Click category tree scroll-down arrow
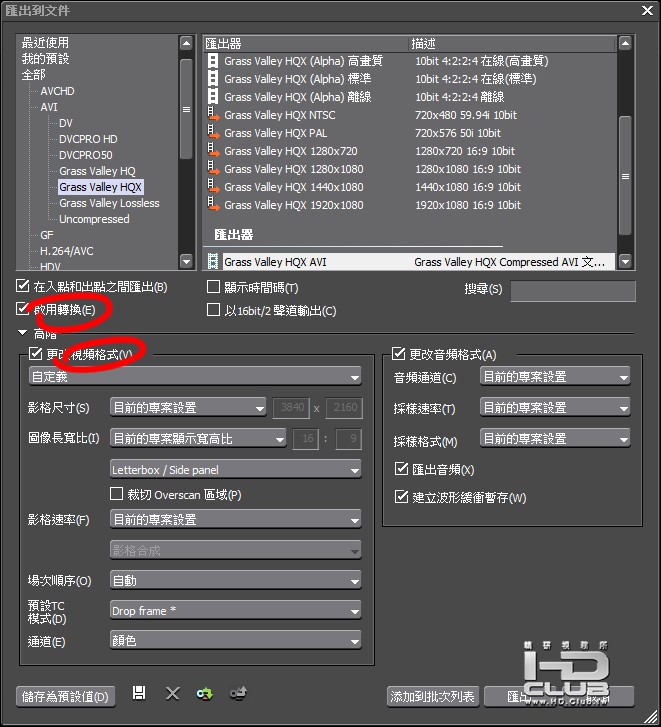This screenshot has width=661, height=727. (186, 261)
